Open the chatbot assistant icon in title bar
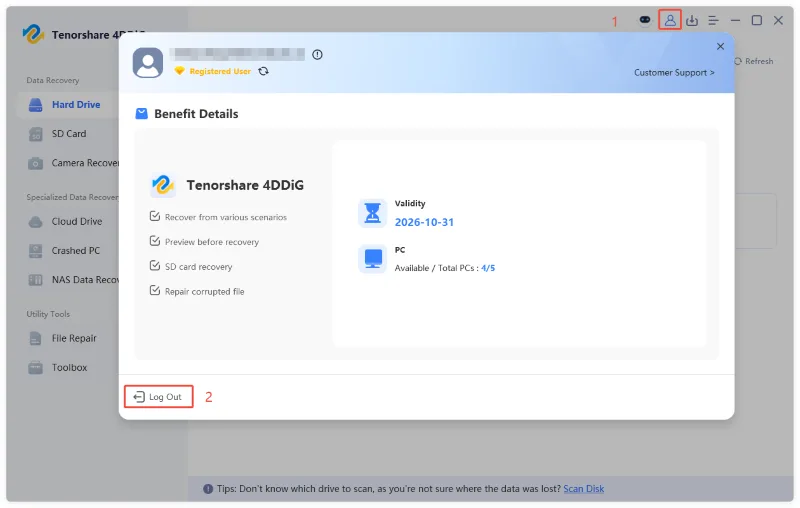The image size is (800, 508). tap(645, 20)
